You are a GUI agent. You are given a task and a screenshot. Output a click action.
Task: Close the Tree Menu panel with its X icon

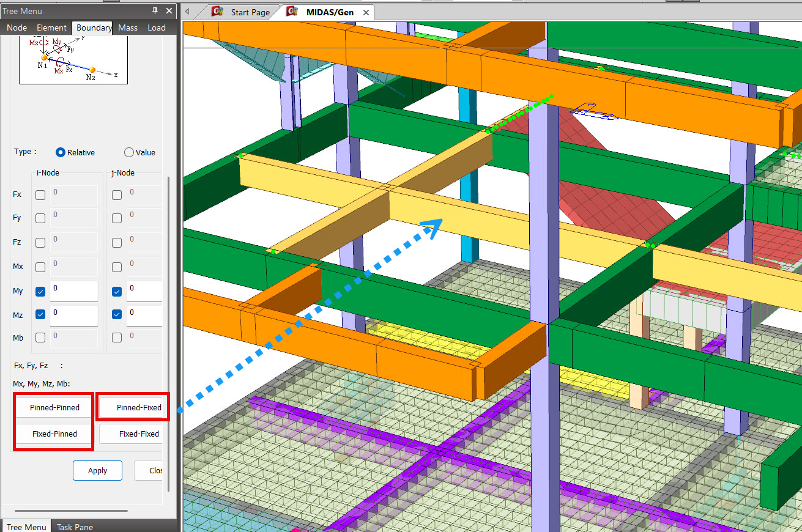coord(168,11)
